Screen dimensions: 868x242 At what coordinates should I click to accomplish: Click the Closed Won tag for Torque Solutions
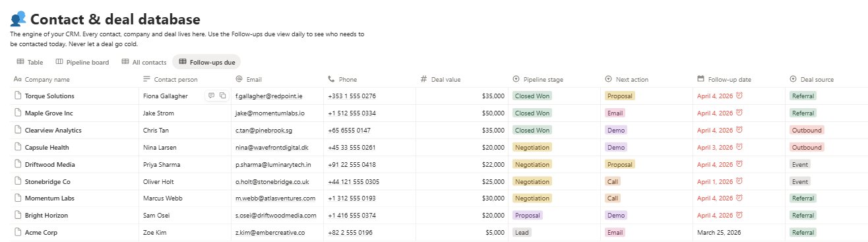pyautogui.click(x=532, y=96)
